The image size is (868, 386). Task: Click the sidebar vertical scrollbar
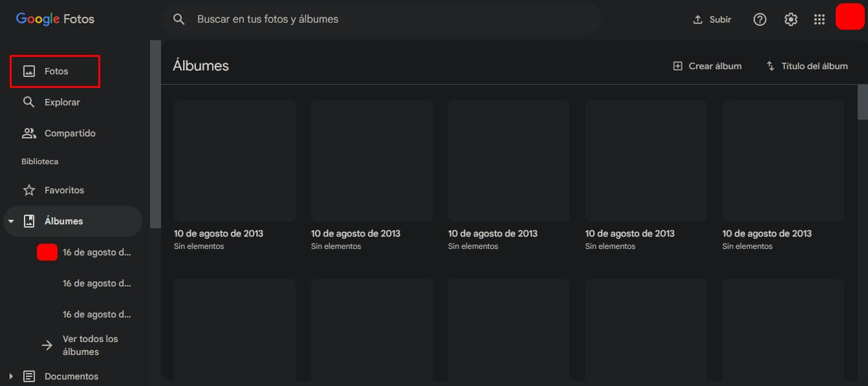155,134
